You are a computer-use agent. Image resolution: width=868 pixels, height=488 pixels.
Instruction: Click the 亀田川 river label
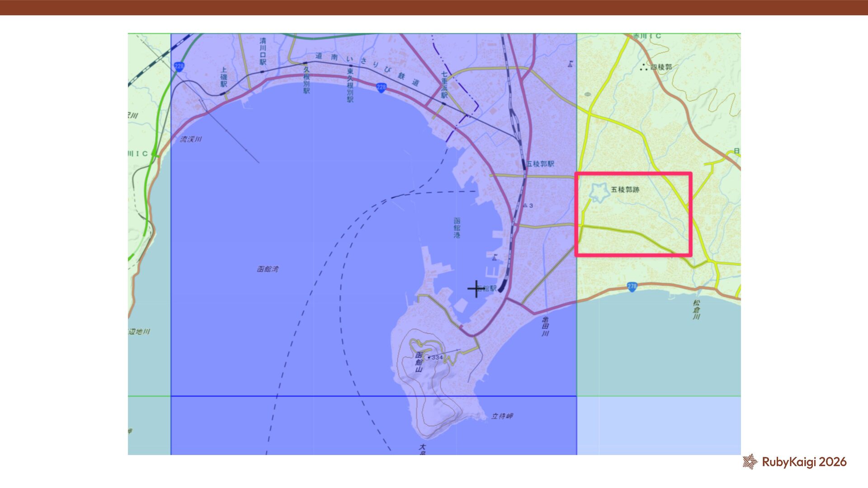[546, 326]
